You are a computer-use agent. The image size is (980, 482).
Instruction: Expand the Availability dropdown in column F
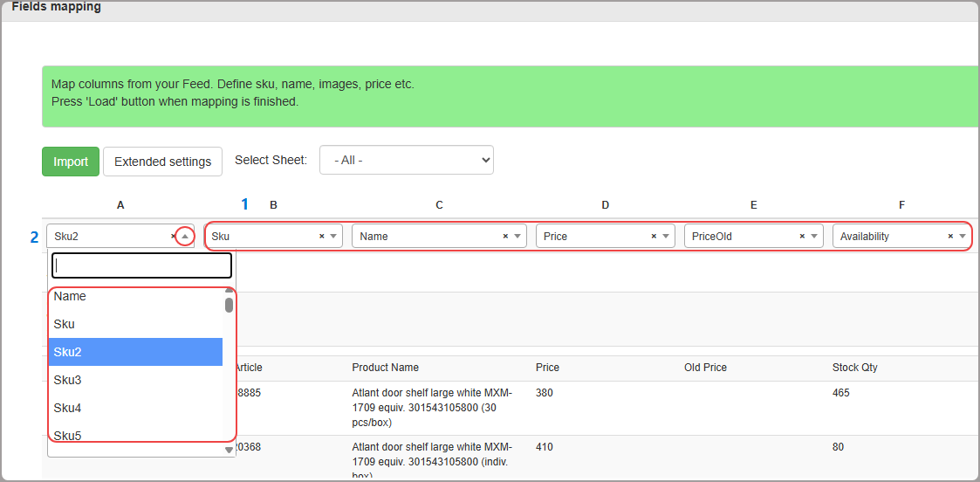[963, 237]
